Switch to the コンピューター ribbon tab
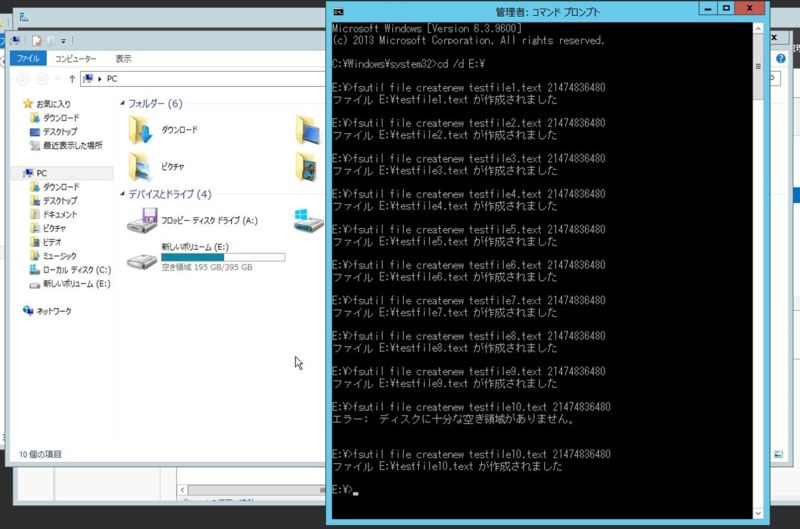 point(75,59)
